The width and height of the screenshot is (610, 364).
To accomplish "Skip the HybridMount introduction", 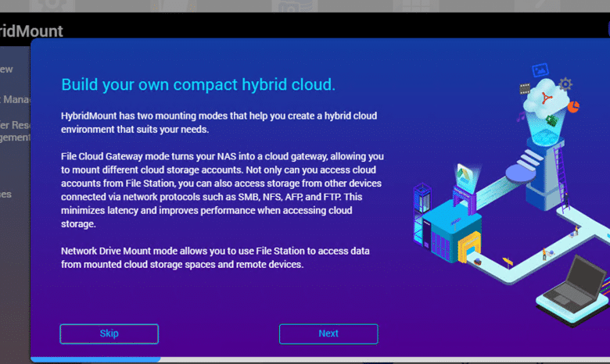I will point(109,334).
